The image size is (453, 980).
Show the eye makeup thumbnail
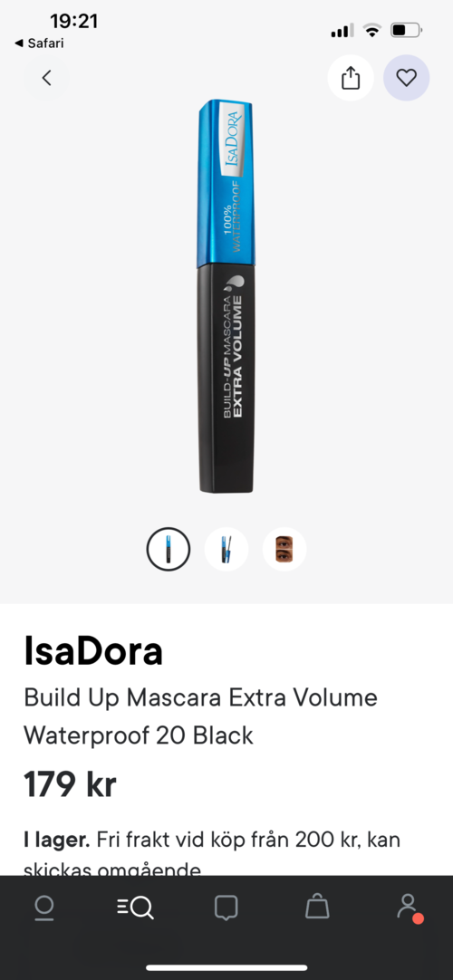pyautogui.click(x=284, y=550)
